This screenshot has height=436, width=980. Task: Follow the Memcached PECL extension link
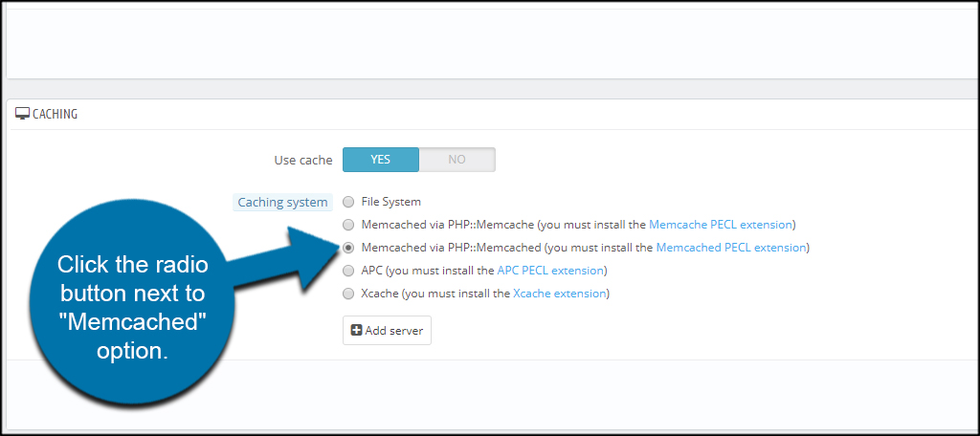pyautogui.click(x=731, y=248)
